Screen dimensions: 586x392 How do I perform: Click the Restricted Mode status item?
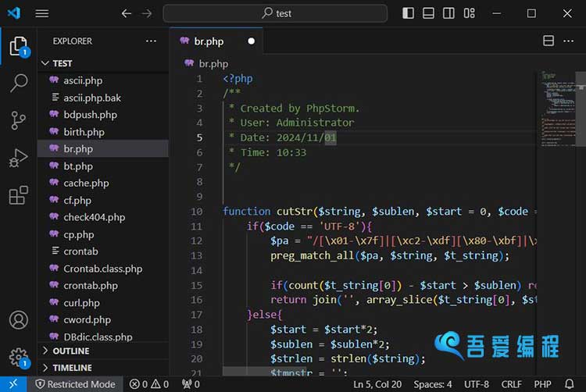pyautogui.click(x=76, y=384)
